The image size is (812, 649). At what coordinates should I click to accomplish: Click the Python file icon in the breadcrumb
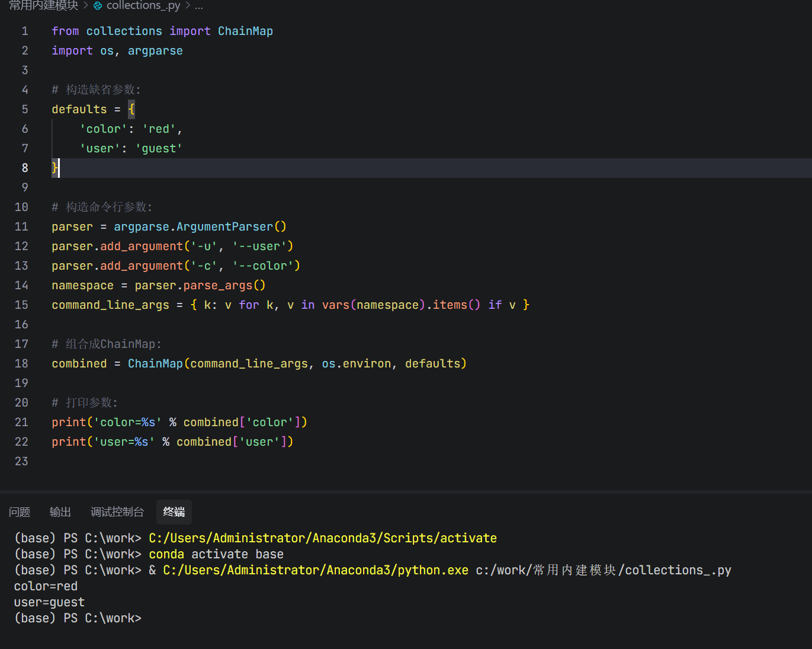pyautogui.click(x=98, y=6)
